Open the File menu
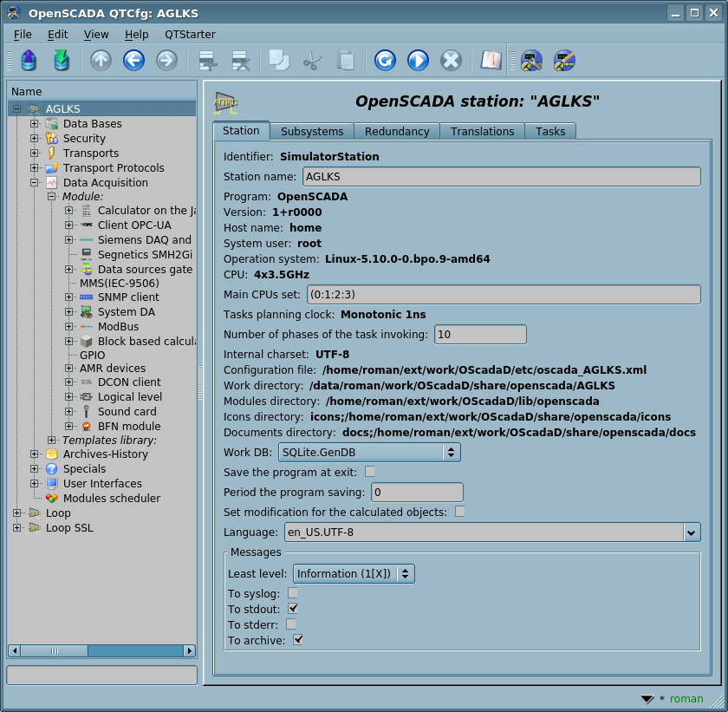This screenshot has width=728, height=712. (23, 35)
